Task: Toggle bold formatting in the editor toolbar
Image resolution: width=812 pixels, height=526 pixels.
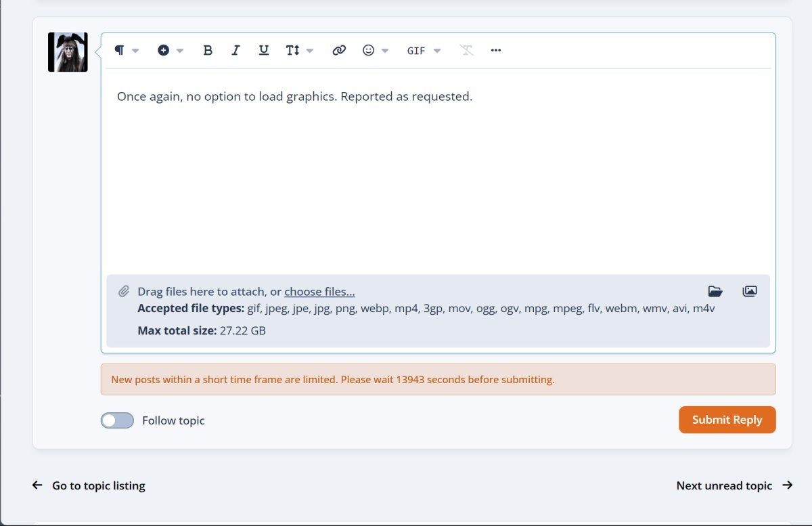Action: click(208, 50)
